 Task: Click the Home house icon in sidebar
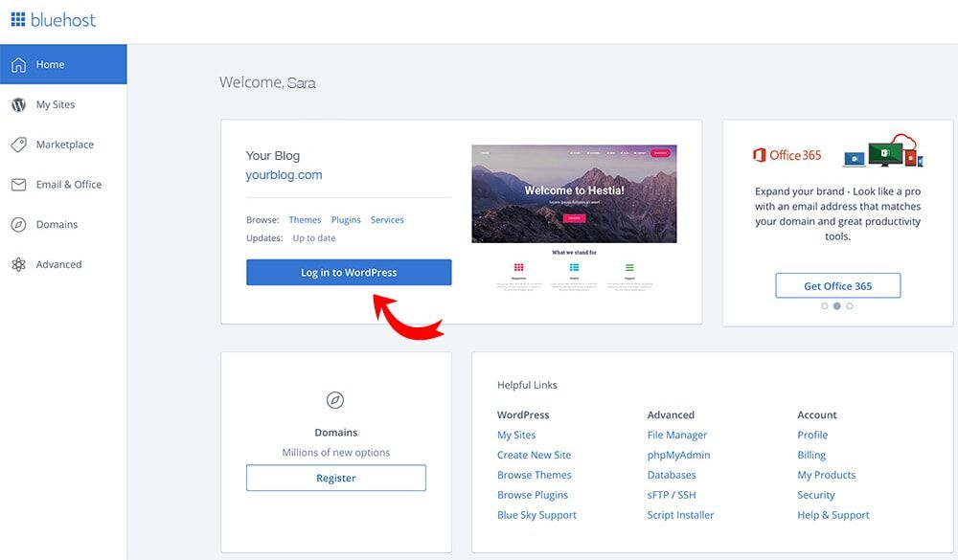18,65
